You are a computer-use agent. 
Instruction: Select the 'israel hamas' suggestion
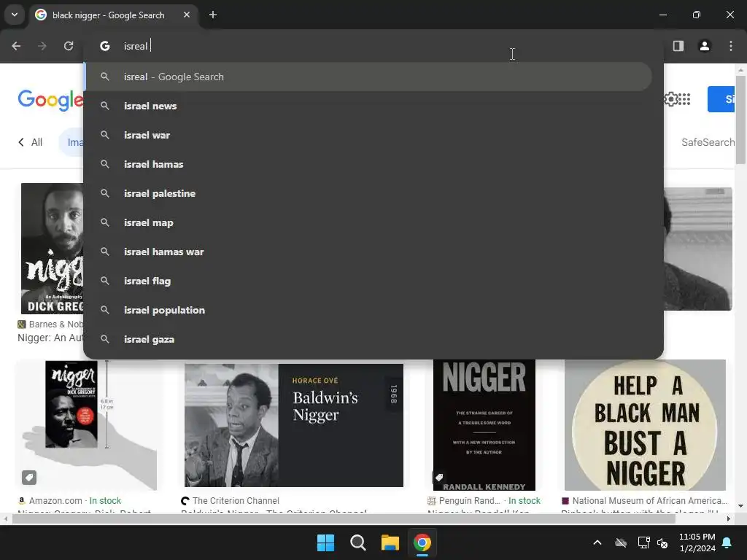(x=368, y=164)
